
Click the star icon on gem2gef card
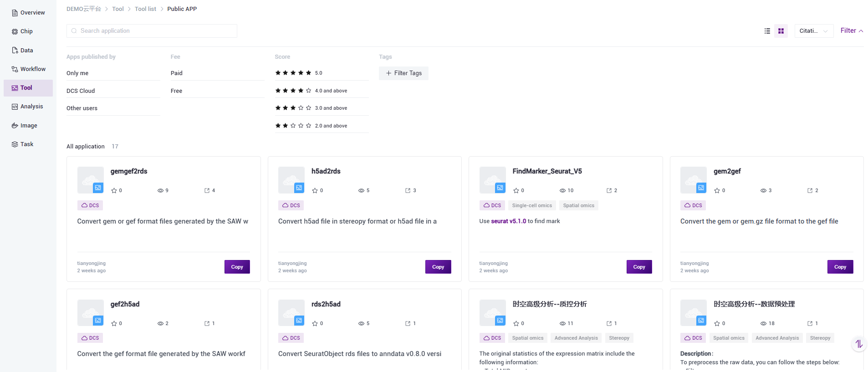(x=717, y=191)
